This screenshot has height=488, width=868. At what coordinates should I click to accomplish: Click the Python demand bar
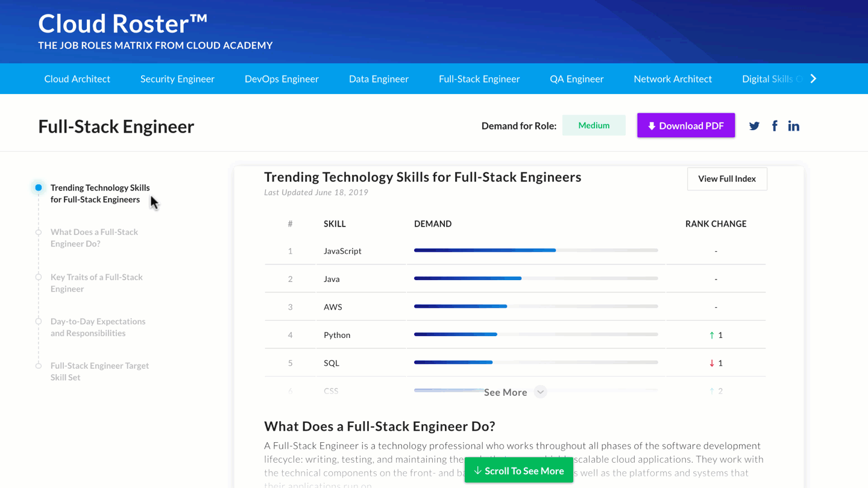click(536, 334)
